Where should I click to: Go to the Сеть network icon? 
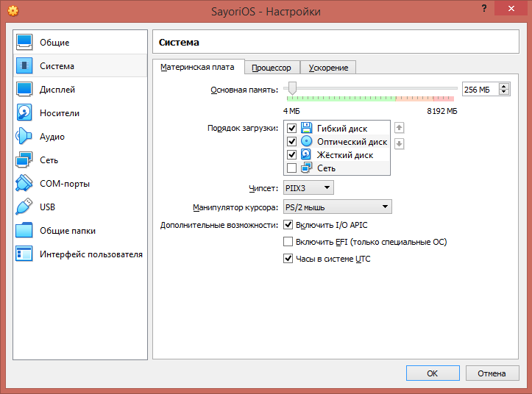[x=25, y=160]
